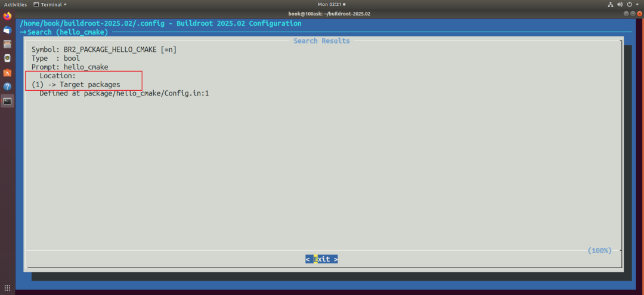Click the (100%) scroll indicator
This screenshot has width=644, height=295.
pyautogui.click(x=600, y=250)
